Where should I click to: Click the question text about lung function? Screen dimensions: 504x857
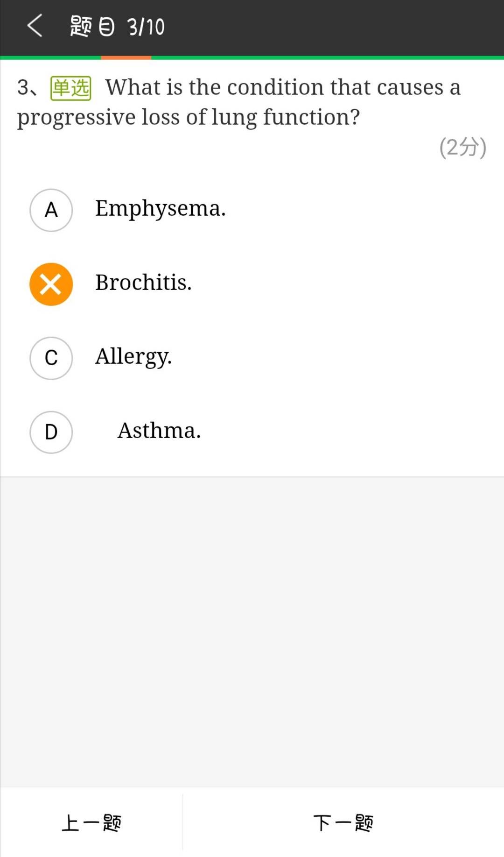point(238,102)
